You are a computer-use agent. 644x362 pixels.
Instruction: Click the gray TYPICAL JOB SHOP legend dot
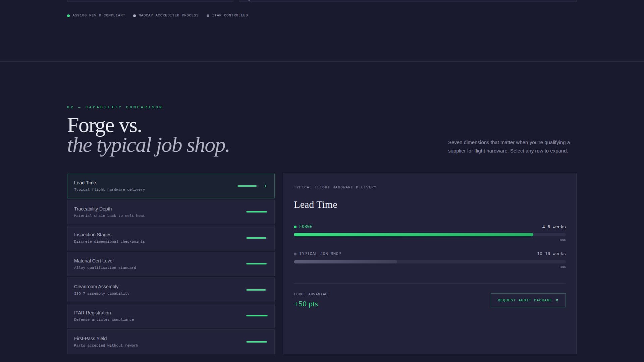(296, 254)
